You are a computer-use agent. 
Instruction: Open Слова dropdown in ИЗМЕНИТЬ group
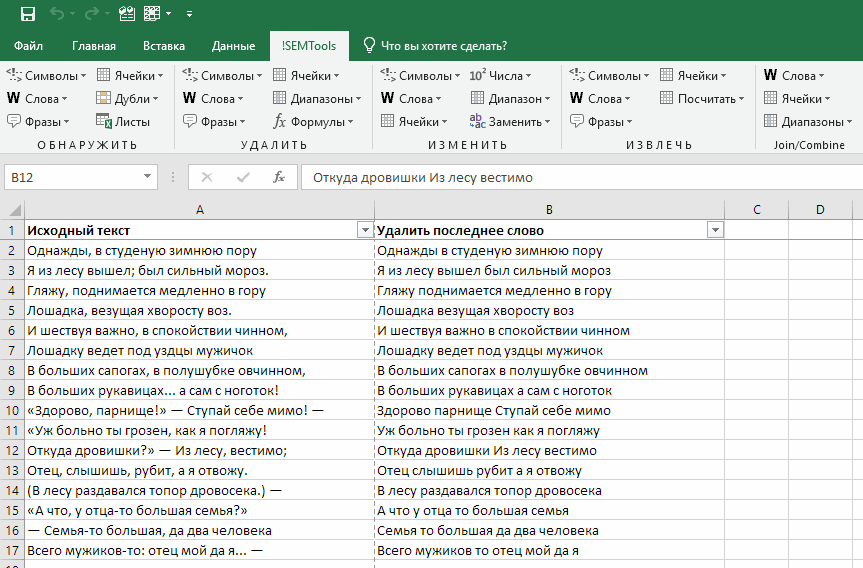(x=411, y=99)
